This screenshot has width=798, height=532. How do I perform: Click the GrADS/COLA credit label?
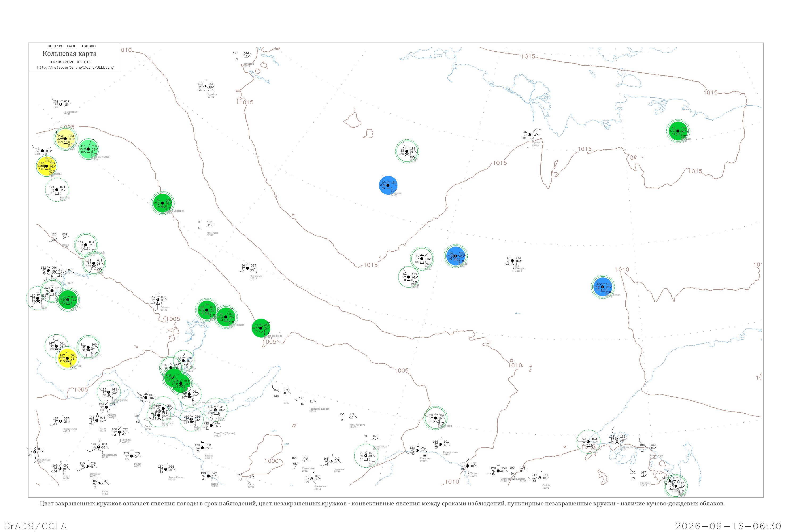(x=35, y=526)
